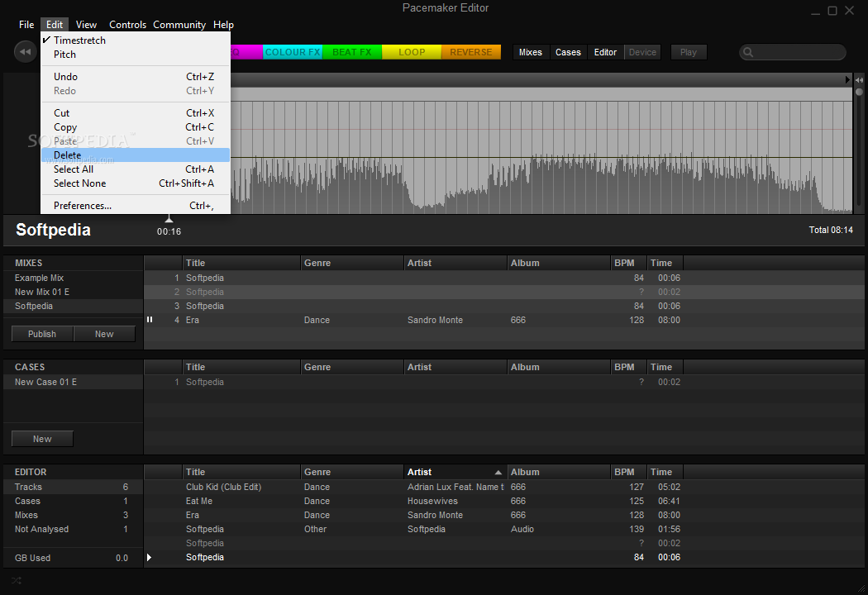
Task: Select the Era track in Mixes list
Action: [503, 320]
